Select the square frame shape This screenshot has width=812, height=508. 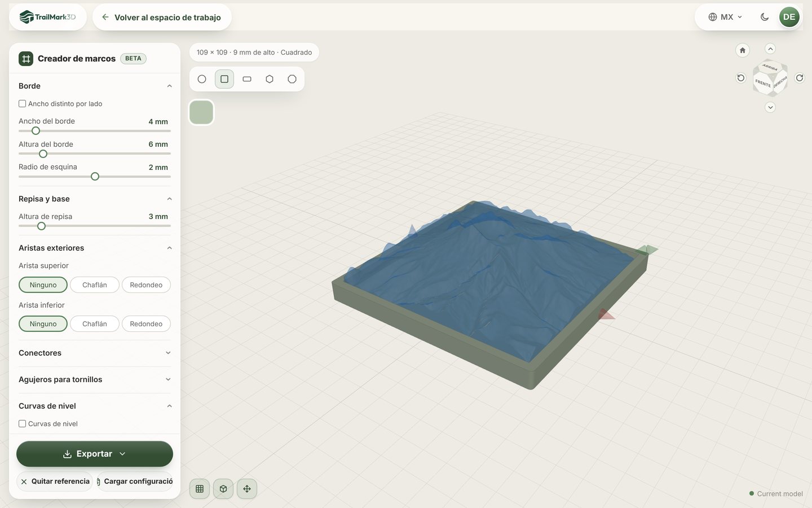(x=224, y=79)
